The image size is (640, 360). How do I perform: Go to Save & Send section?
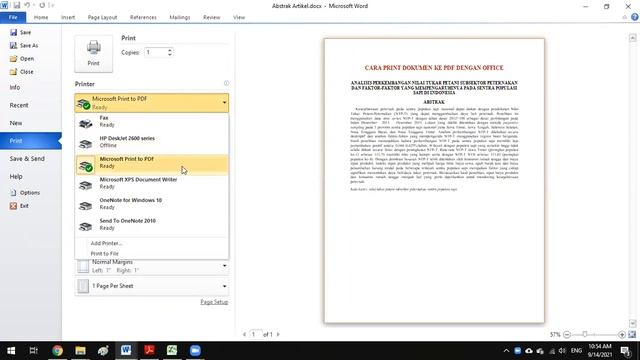click(27, 158)
